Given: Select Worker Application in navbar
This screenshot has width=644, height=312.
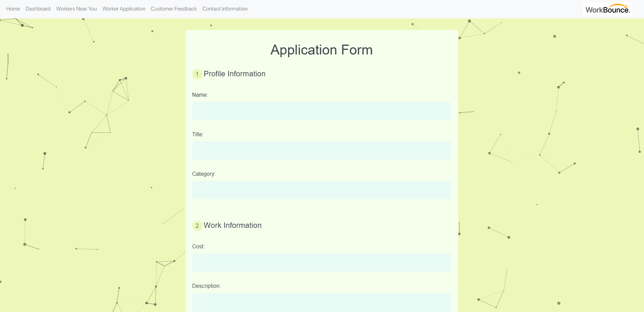Looking at the screenshot, I should click(x=124, y=9).
